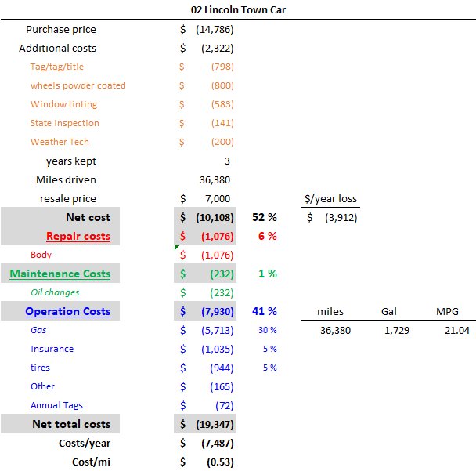476x471 pixels.
Task: Select the (800) wheels cost cell
Action: (x=222, y=85)
